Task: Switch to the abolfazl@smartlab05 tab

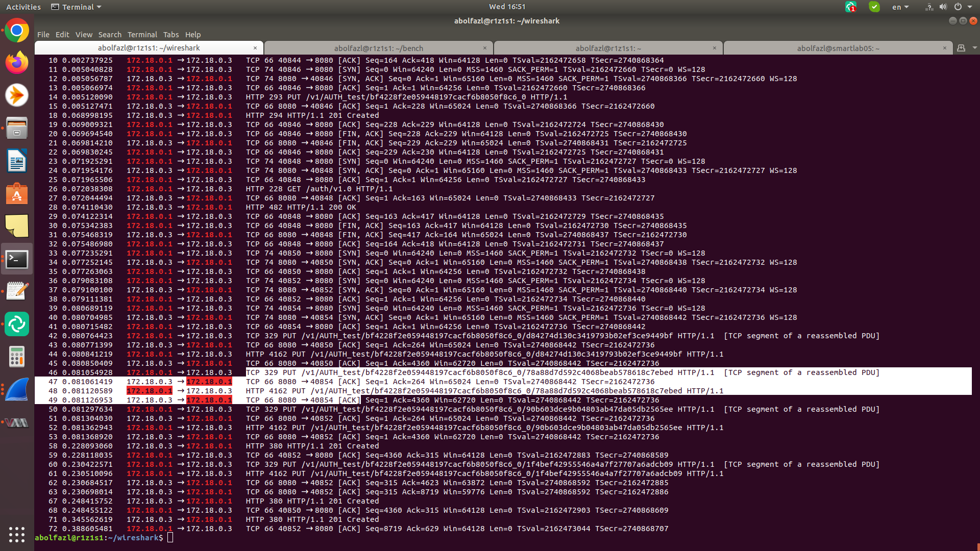Action: pos(838,48)
